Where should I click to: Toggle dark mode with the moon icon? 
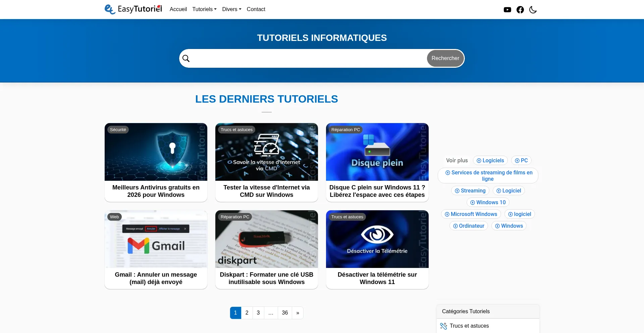(x=533, y=9)
